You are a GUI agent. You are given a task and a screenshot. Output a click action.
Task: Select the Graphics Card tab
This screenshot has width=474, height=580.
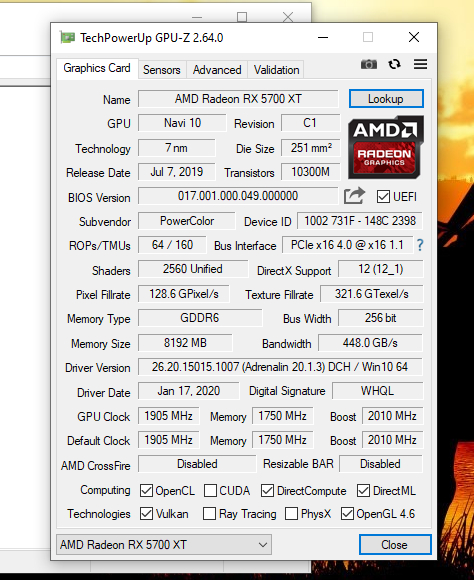click(x=97, y=68)
